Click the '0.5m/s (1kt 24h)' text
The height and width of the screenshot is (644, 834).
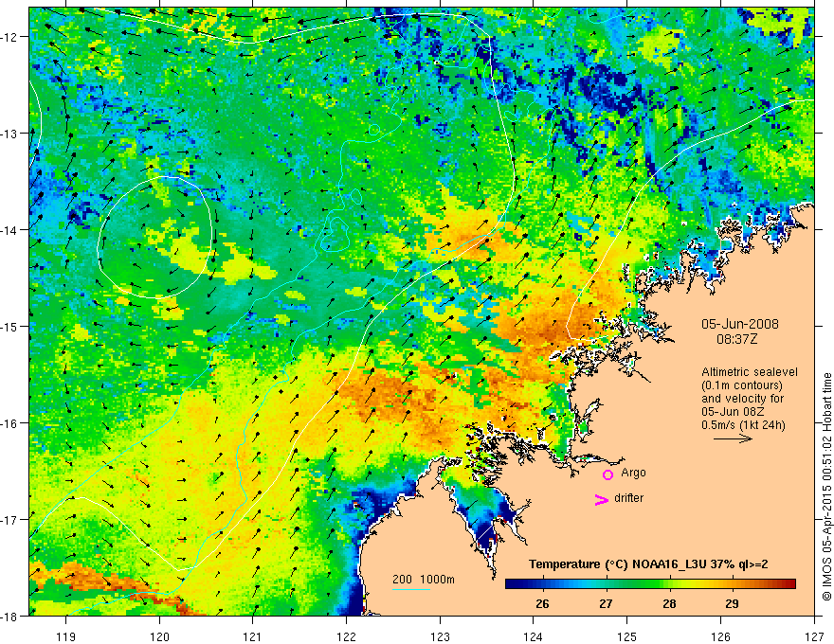coord(743,425)
